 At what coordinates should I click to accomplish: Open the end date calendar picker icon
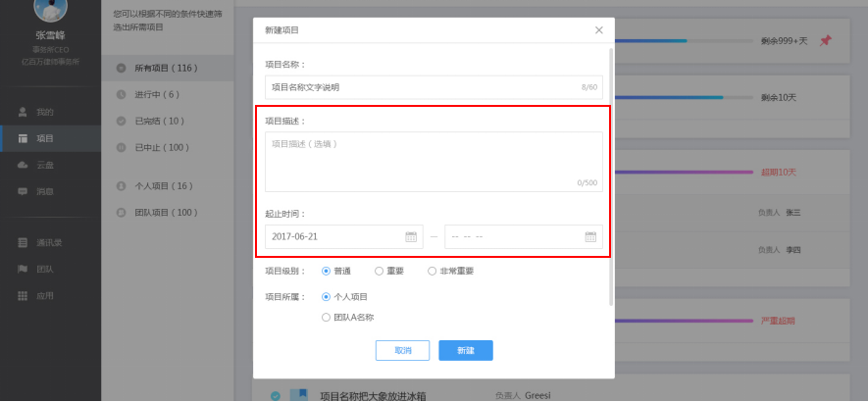590,237
